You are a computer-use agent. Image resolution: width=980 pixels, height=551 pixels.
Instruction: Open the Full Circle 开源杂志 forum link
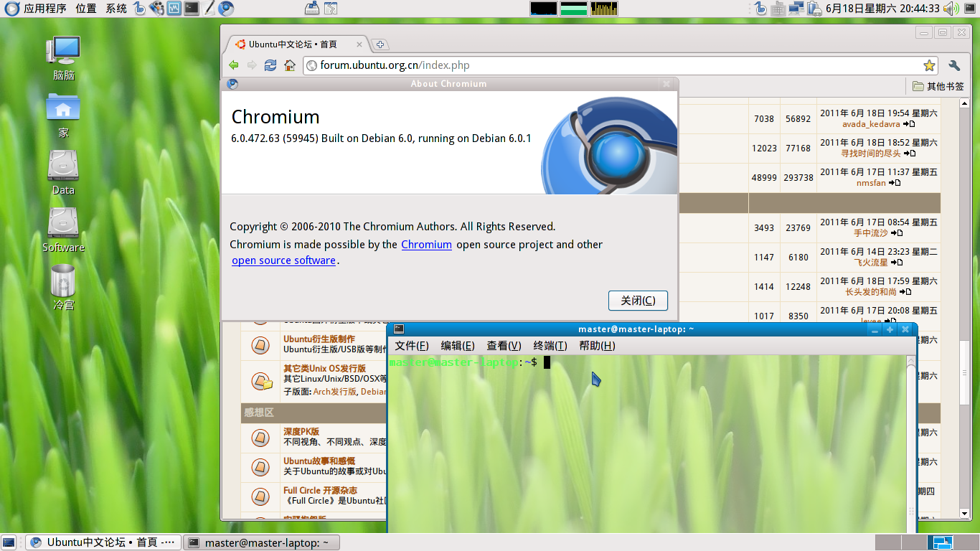(x=320, y=490)
